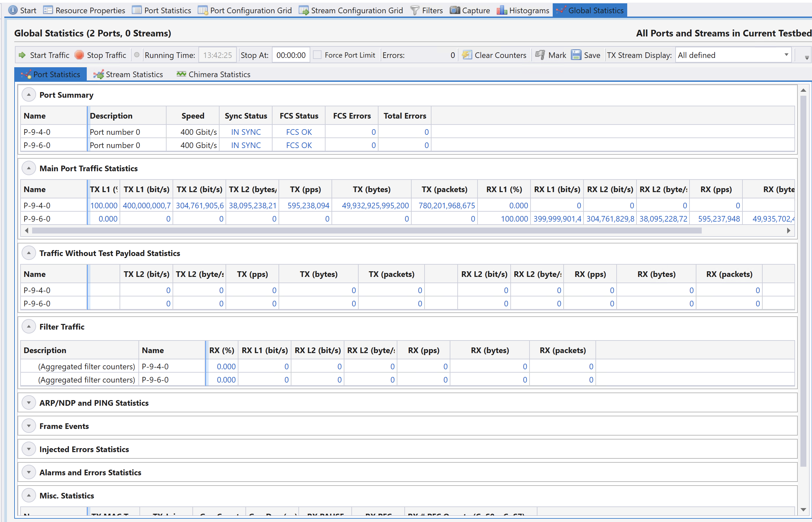Collapse the Port Summary section
This screenshot has height=522, width=812.
(27, 95)
